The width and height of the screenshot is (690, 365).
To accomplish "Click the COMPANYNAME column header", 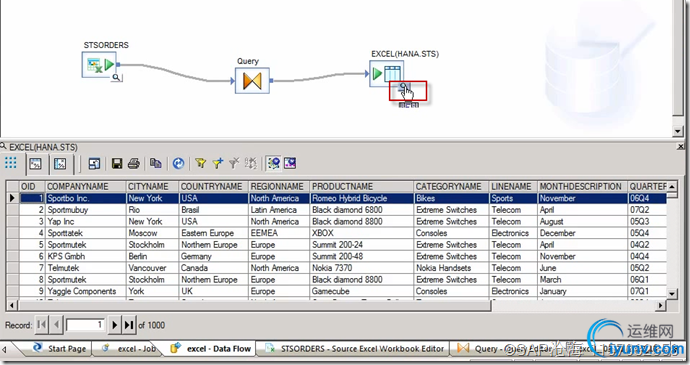I will click(85, 187).
